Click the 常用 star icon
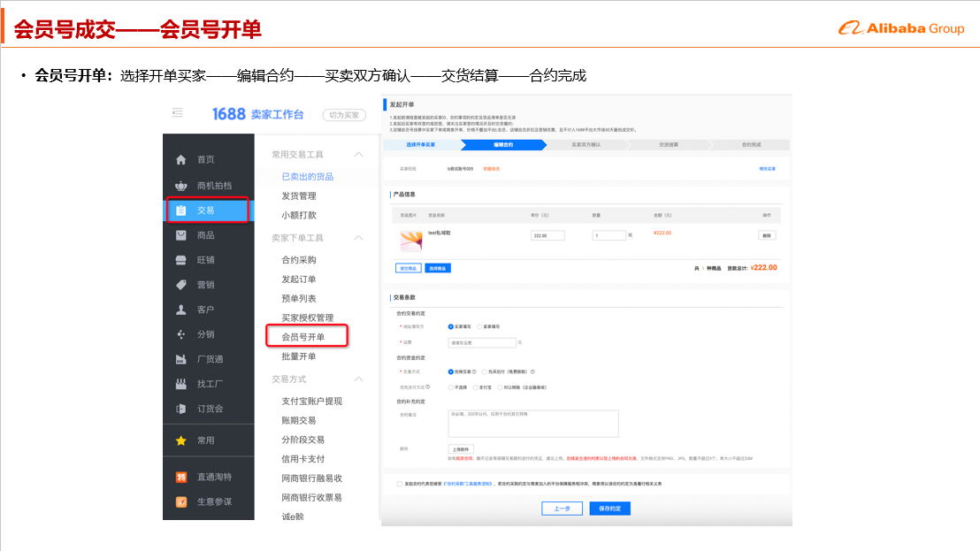This screenshot has width=980, height=551. (180, 440)
